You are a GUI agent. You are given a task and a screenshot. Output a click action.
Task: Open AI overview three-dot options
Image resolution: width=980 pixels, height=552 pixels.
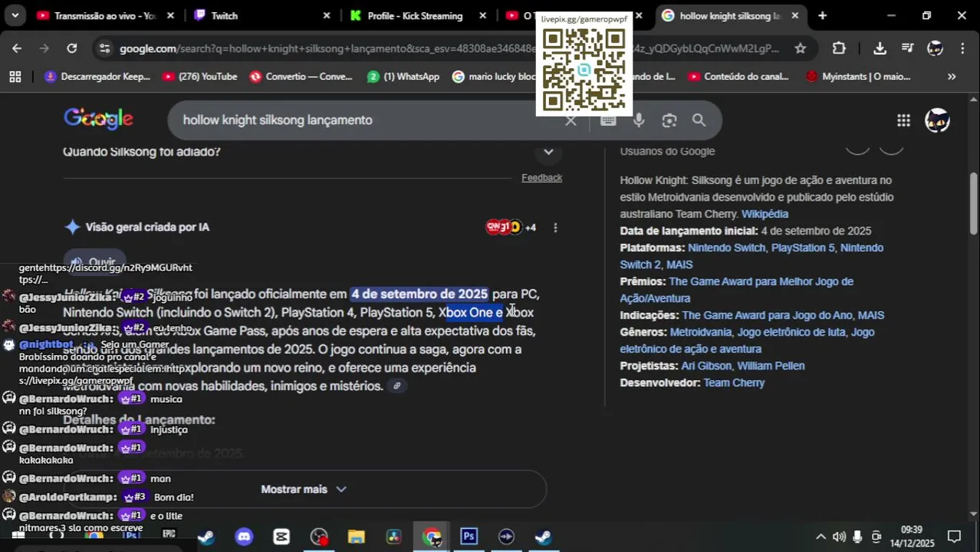tap(555, 228)
